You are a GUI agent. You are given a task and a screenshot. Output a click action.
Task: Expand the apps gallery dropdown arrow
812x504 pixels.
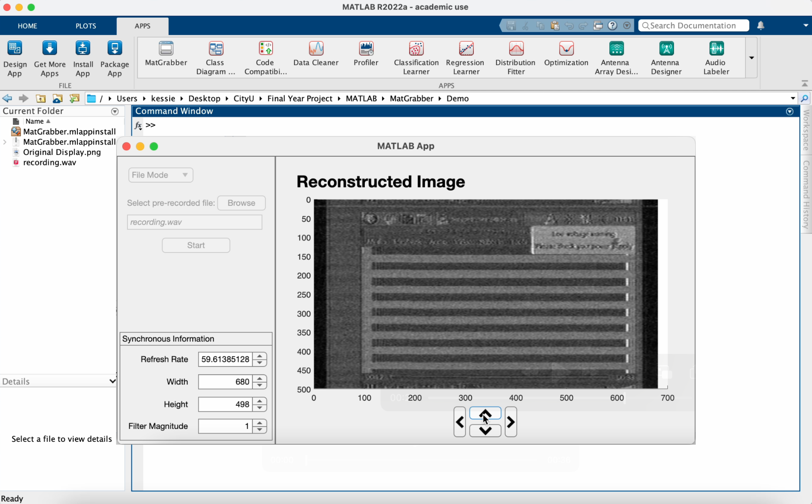click(751, 58)
